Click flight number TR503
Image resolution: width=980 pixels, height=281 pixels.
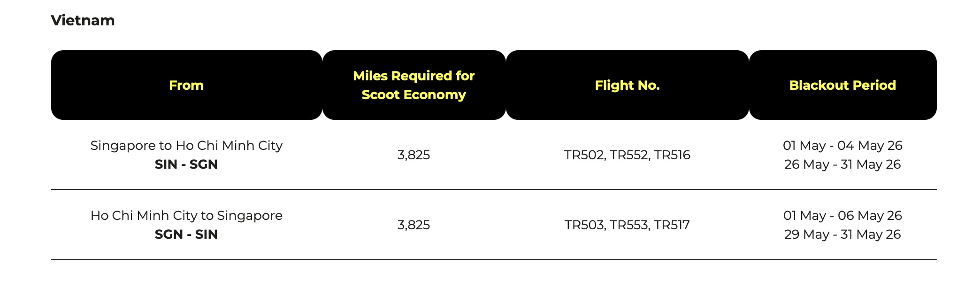[x=584, y=225]
